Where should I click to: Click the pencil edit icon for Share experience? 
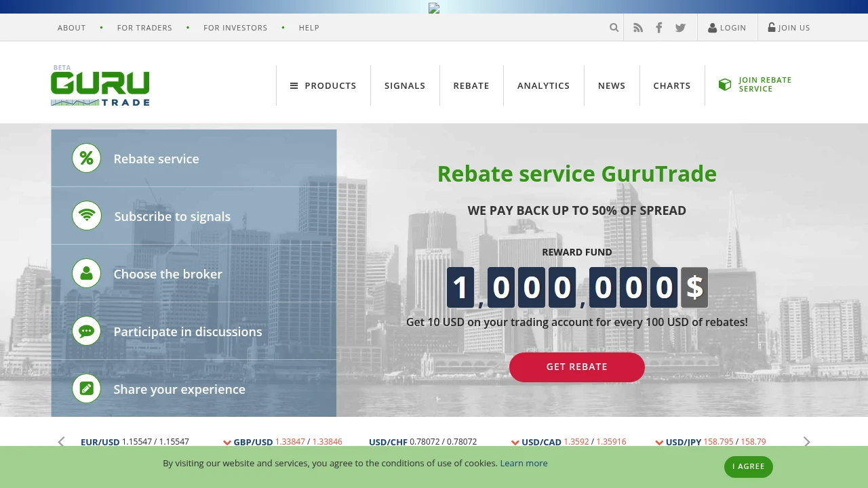point(86,388)
